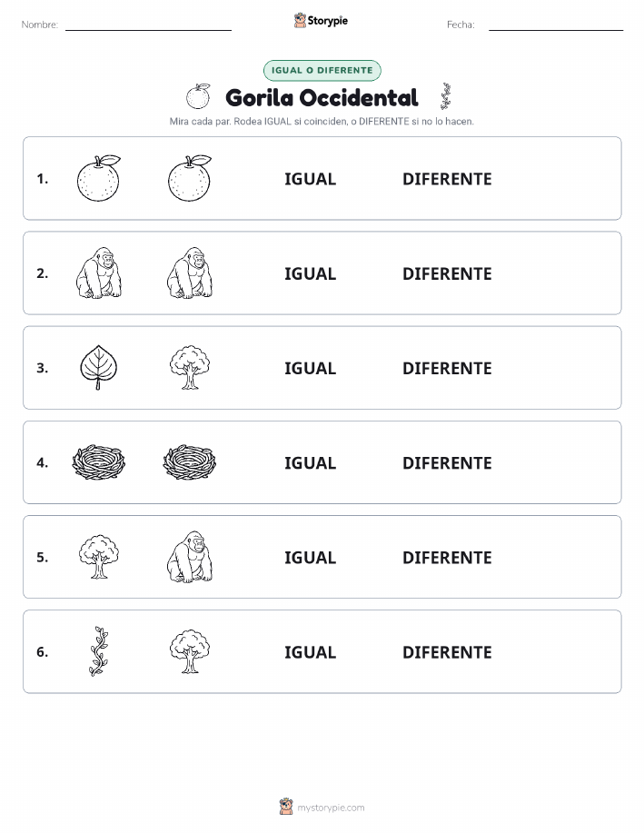644x833 pixels.
Task: Select the leaf picture in row 3
Action: click(x=98, y=368)
